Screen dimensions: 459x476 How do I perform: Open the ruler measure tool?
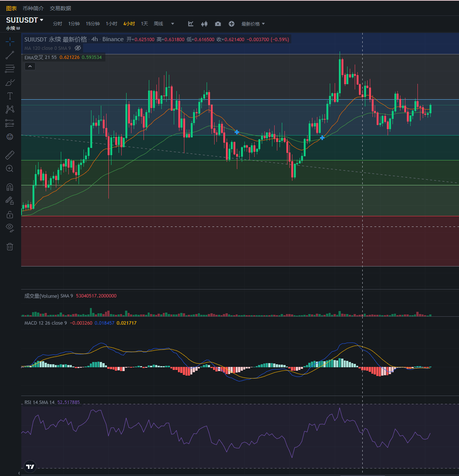click(10, 155)
